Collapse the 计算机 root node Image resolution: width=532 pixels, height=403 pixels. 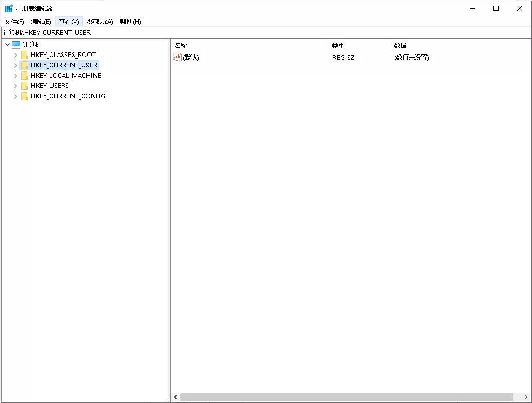pyautogui.click(x=7, y=44)
